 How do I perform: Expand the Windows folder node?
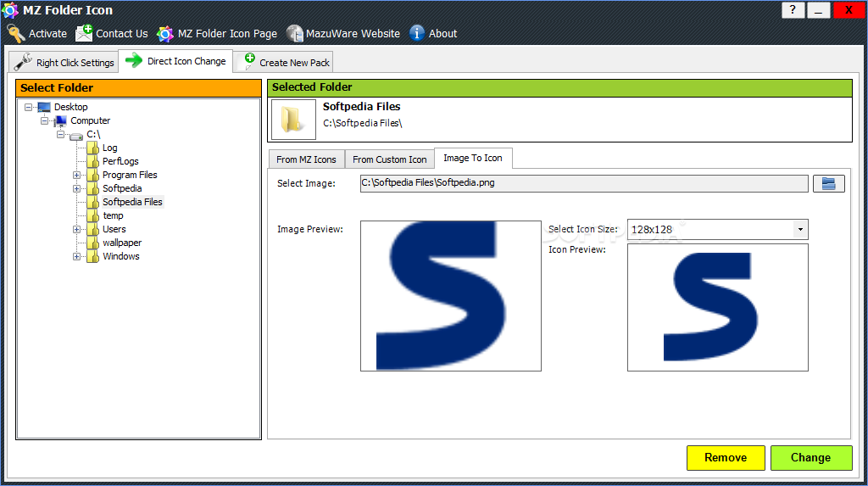[77, 257]
